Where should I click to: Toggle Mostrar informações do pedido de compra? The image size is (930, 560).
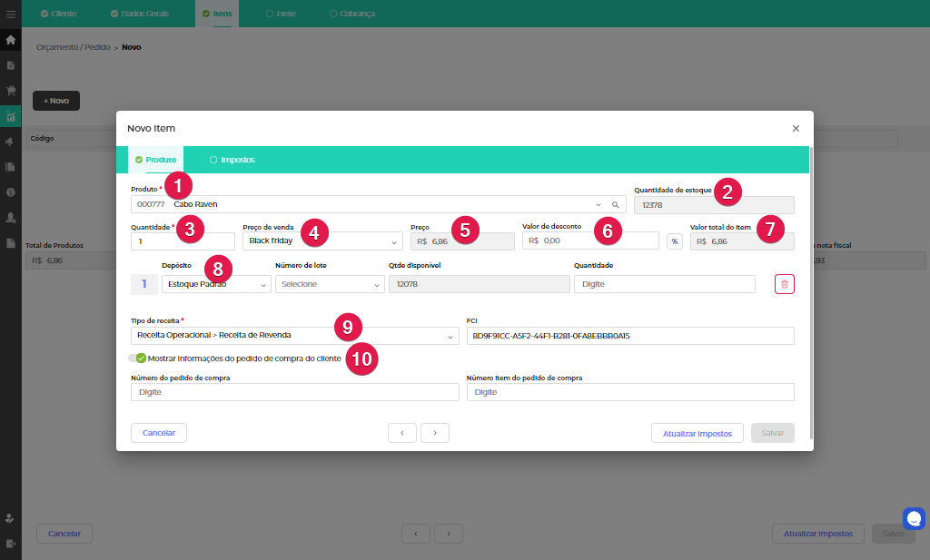click(x=137, y=359)
